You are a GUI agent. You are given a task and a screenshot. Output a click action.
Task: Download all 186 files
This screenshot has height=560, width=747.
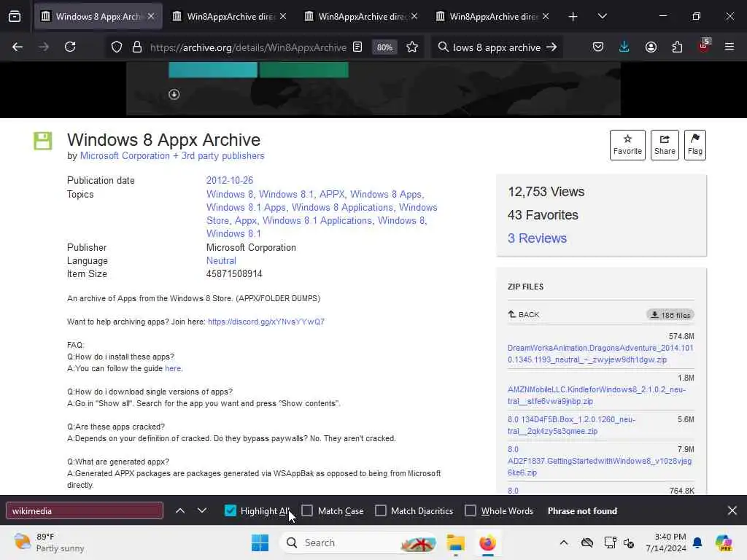click(x=670, y=315)
